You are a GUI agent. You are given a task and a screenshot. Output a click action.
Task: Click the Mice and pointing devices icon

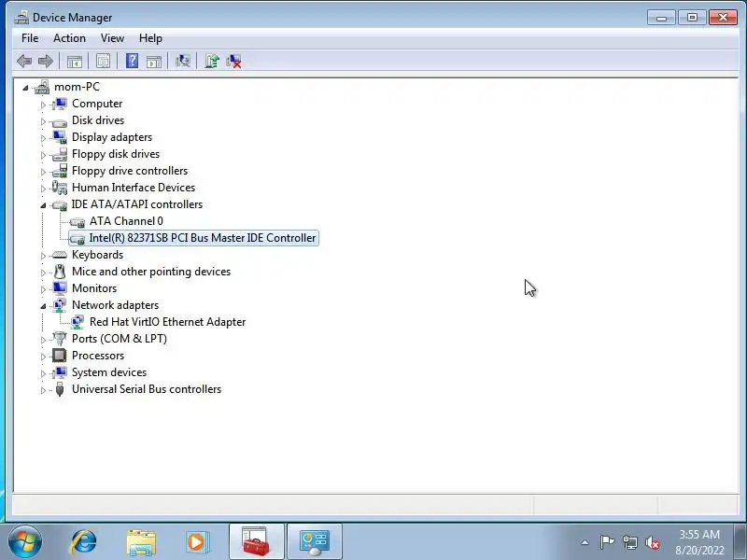click(x=60, y=272)
